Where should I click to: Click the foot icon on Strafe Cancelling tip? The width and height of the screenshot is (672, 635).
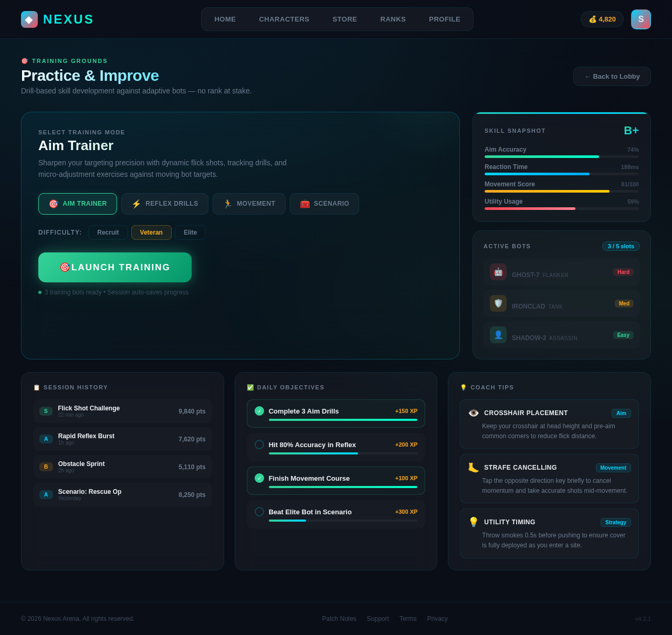[x=474, y=468]
